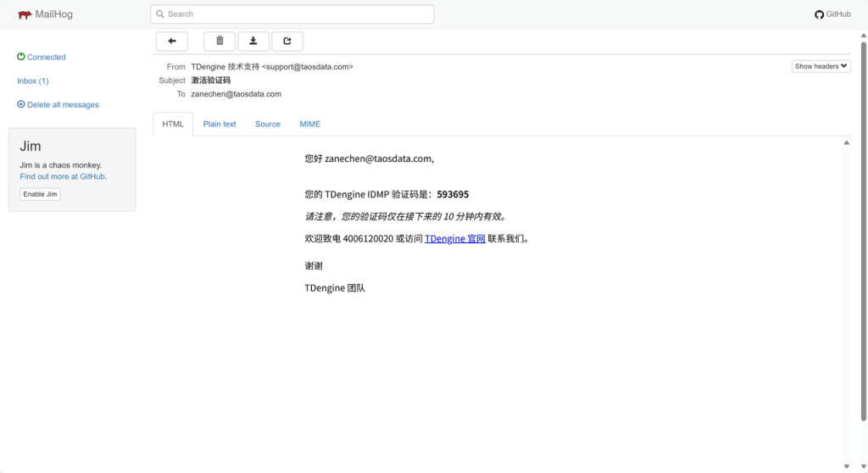Click the TDengine 团队 signature

pos(335,288)
